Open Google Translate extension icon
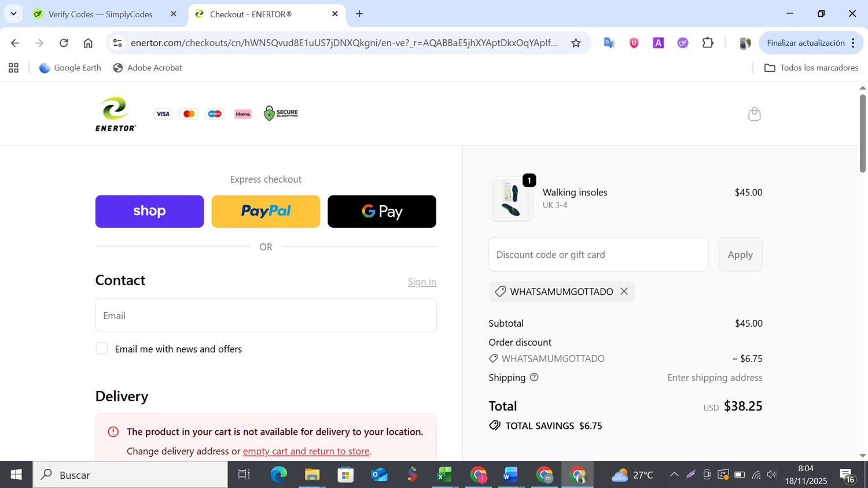Viewport: 868px width, 488px height. point(609,43)
